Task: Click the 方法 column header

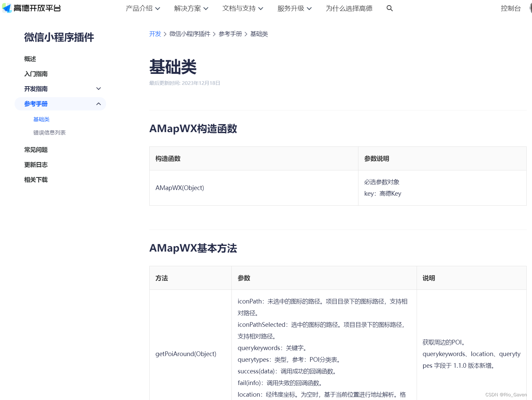Action: [162, 278]
